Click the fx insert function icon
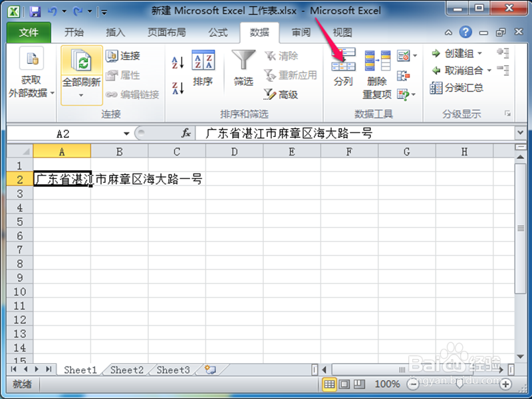The width and height of the screenshot is (532, 399). pyautogui.click(x=186, y=133)
